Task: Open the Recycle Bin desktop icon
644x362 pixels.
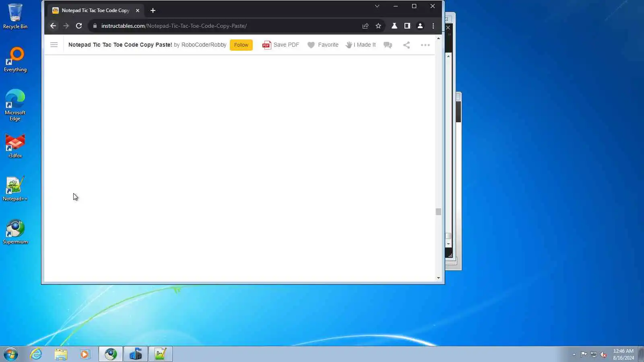Action: 15,16
